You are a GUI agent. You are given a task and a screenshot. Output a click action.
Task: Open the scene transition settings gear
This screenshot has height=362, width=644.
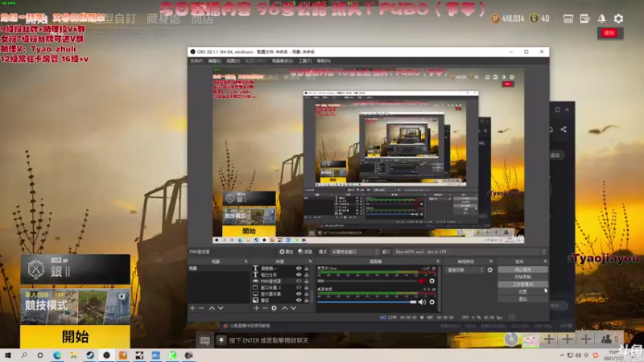pos(490,270)
